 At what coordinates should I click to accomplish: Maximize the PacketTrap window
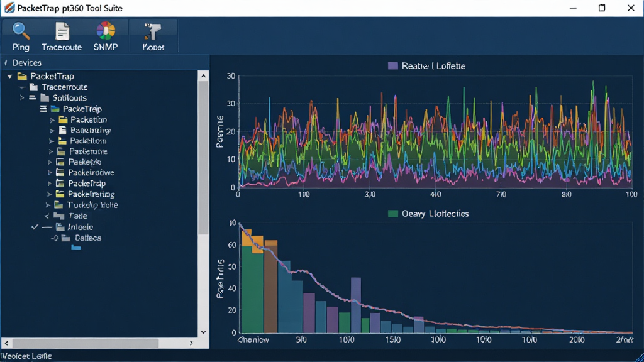click(x=602, y=8)
